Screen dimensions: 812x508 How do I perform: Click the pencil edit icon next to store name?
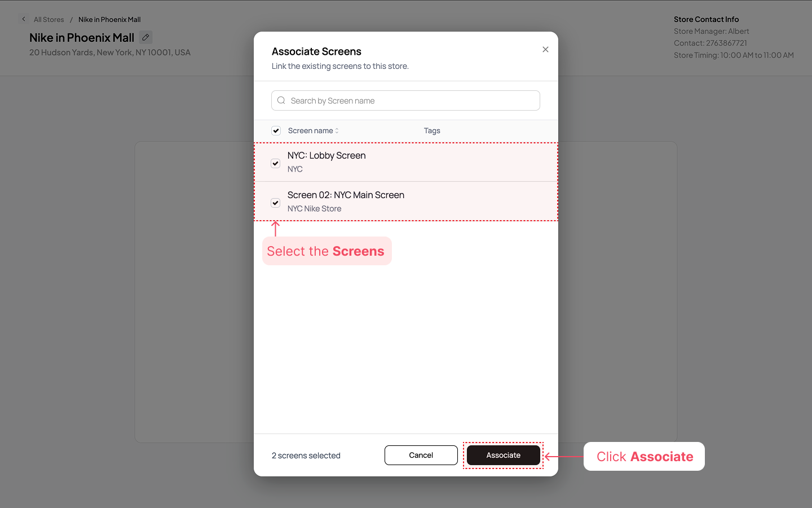click(145, 37)
